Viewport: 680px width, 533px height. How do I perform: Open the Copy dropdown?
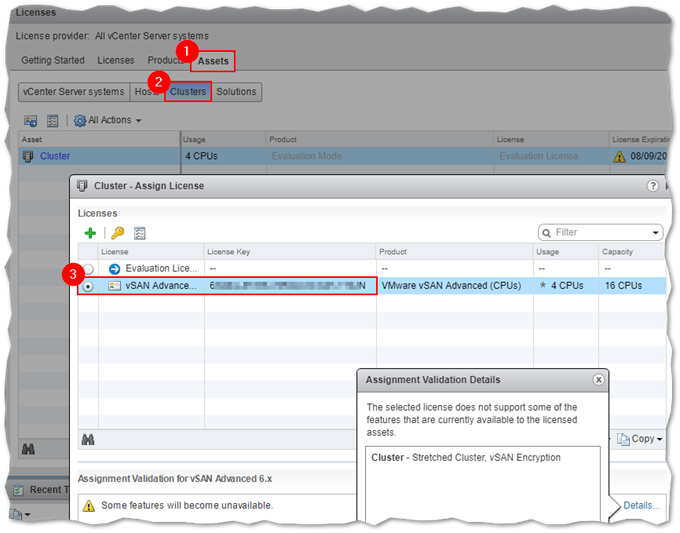coord(640,439)
